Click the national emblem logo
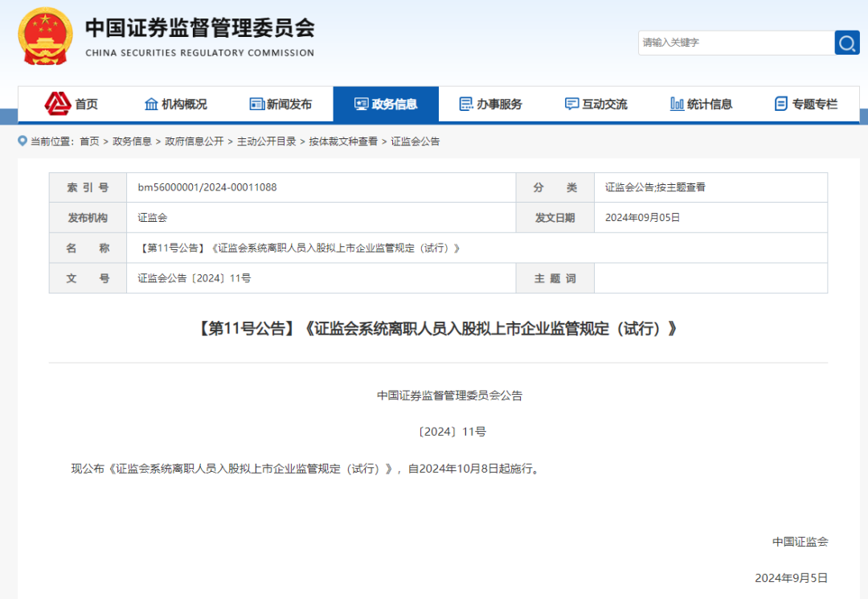 pos(45,36)
